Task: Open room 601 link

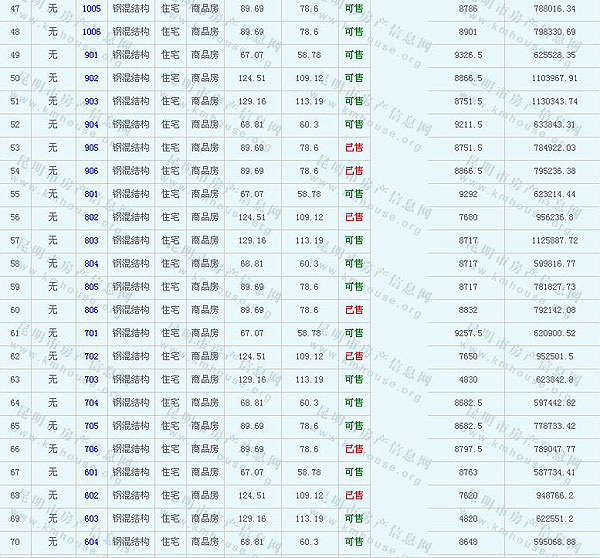Action: pyautogui.click(x=91, y=472)
